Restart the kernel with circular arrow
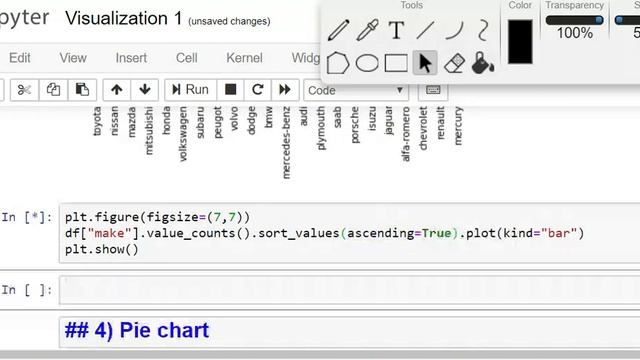 pyautogui.click(x=258, y=89)
